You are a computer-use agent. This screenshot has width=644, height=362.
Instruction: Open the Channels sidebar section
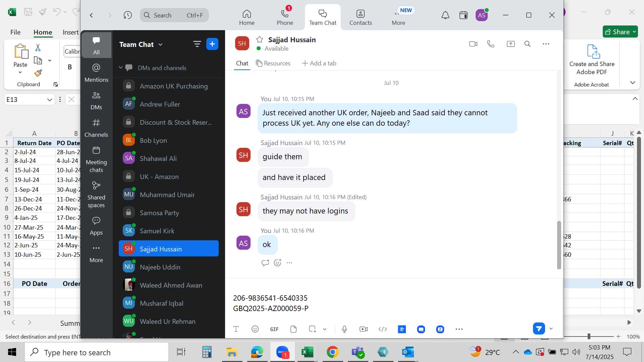(96, 128)
